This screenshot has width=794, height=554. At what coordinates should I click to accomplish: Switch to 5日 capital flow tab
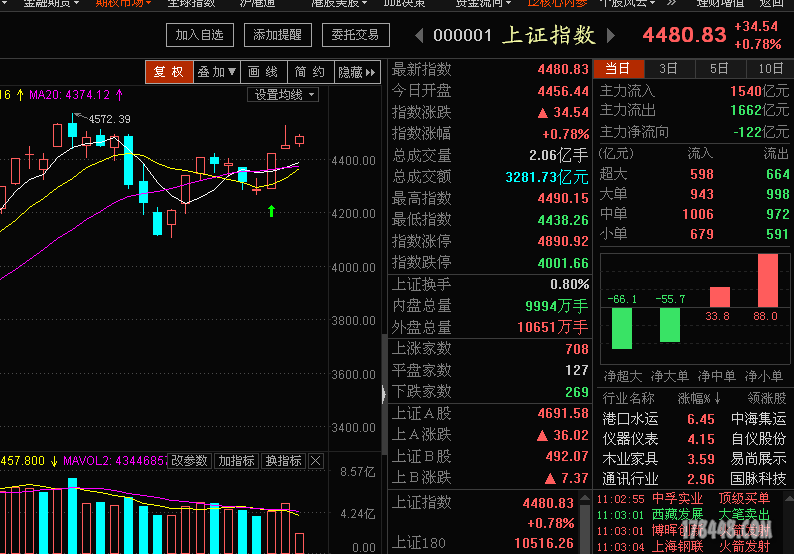tap(720, 68)
